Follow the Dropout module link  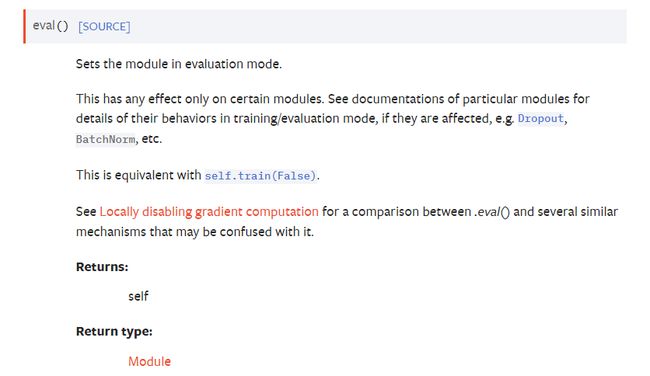(541, 119)
